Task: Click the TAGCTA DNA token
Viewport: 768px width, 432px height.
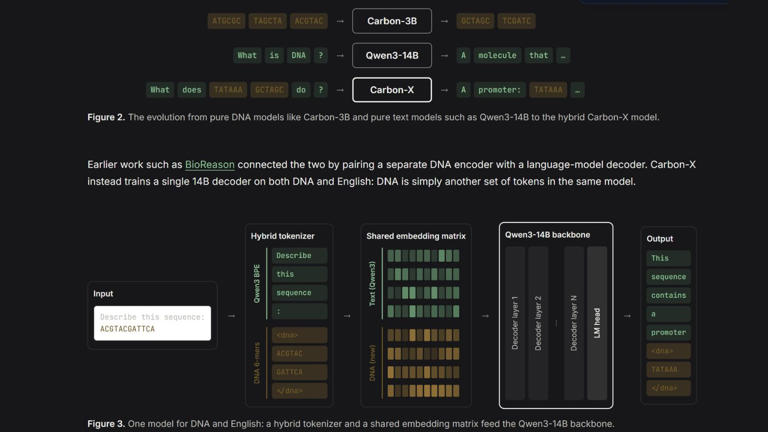Action: 267,21
